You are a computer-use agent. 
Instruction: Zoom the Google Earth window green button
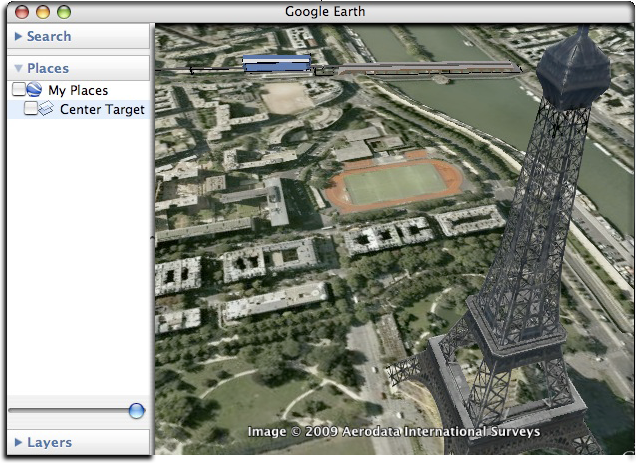[64, 12]
